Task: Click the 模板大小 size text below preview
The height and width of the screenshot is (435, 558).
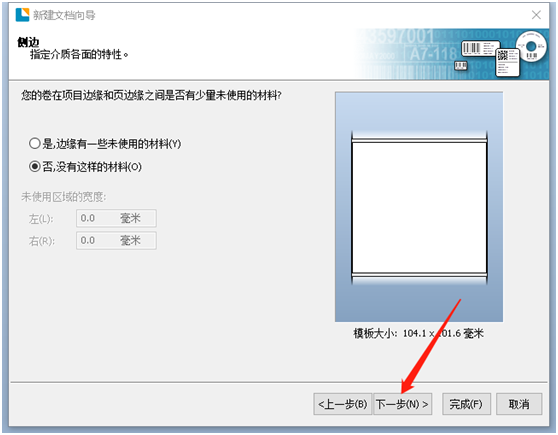Action: 418,334
